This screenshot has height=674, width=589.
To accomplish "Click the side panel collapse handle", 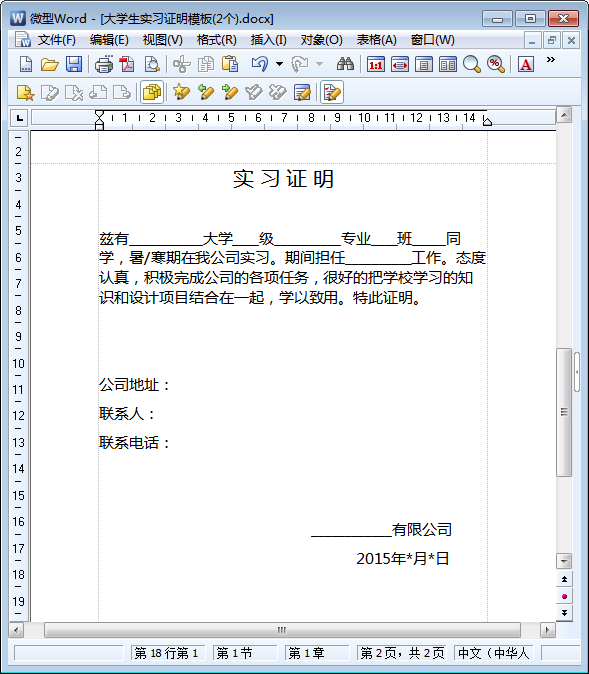I will point(577,372).
